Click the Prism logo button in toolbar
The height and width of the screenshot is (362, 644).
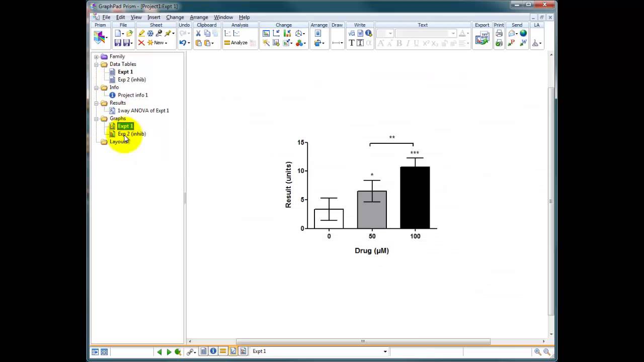(x=99, y=38)
